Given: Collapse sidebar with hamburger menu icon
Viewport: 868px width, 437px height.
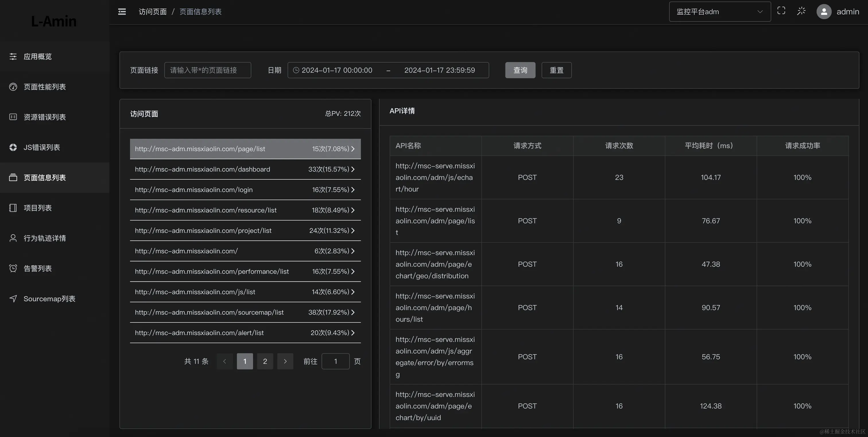Looking at the screenshot, I should click(x=122, y=12).
